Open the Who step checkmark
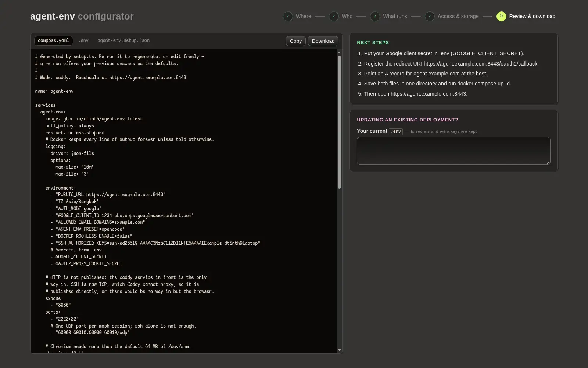Screen dimensions: 588x368 click(x=334, y=16)
